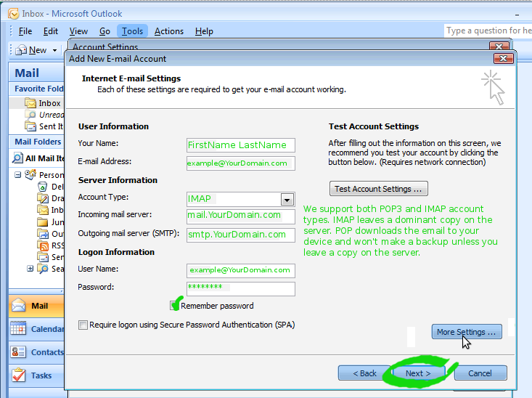Screen dimensions: 532x398
Task: Close the Account Settings window behind
Action: point(499,46)
